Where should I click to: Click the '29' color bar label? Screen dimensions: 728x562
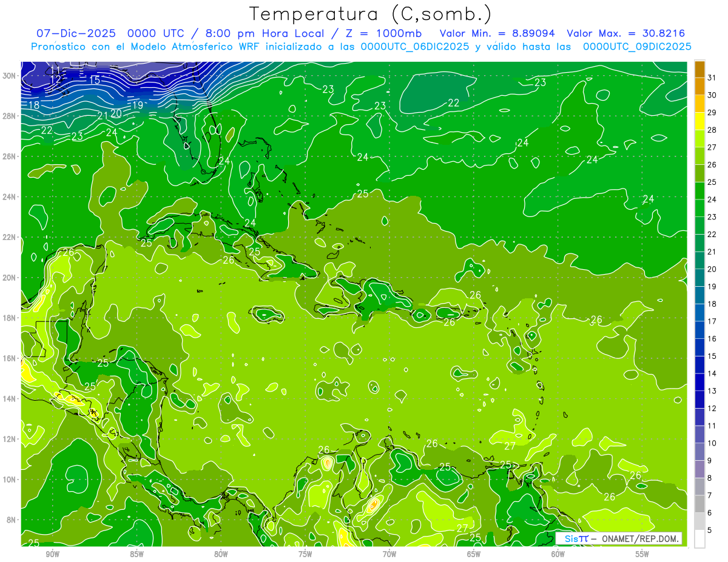coord(712,112)
